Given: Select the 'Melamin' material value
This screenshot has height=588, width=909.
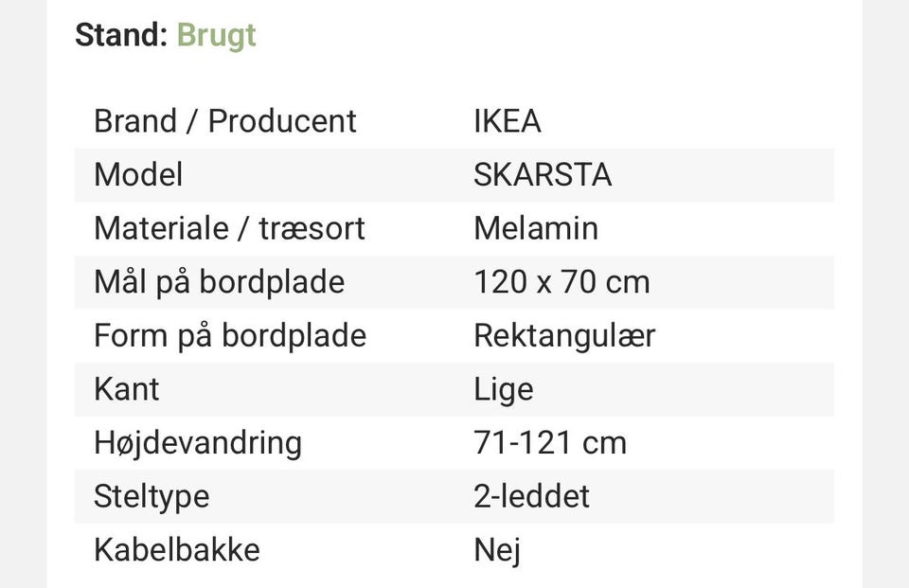Looking at the screenshot, I should [536, 228].
